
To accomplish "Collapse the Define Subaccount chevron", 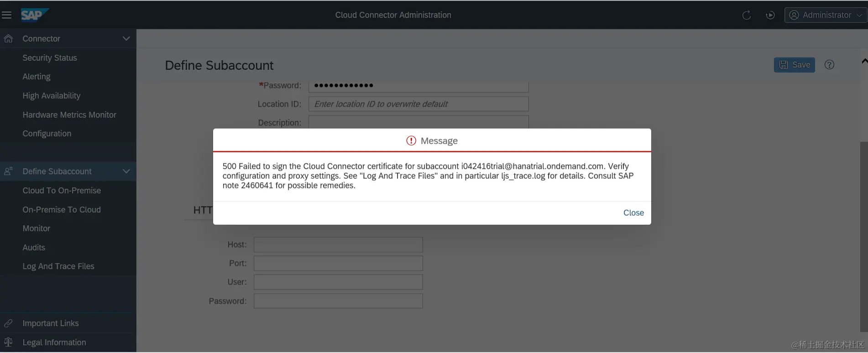I will [x=126, y=171].
